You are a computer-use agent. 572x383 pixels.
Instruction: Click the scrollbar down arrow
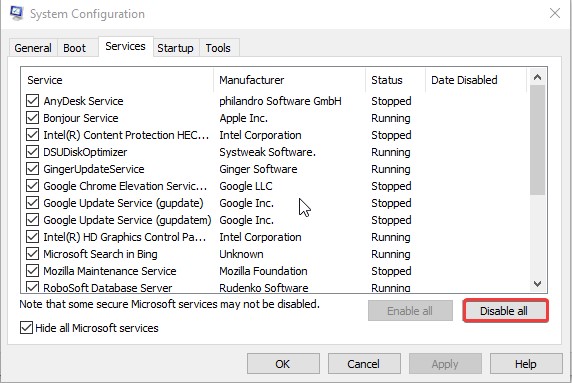pyautogui.click(x=537, y=283)
